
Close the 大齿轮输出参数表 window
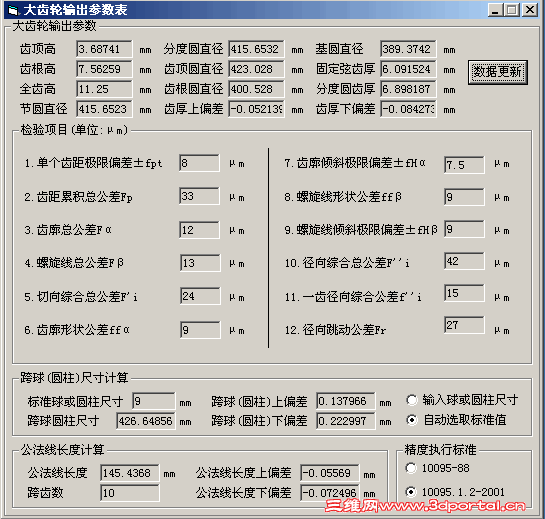[530, 10]
